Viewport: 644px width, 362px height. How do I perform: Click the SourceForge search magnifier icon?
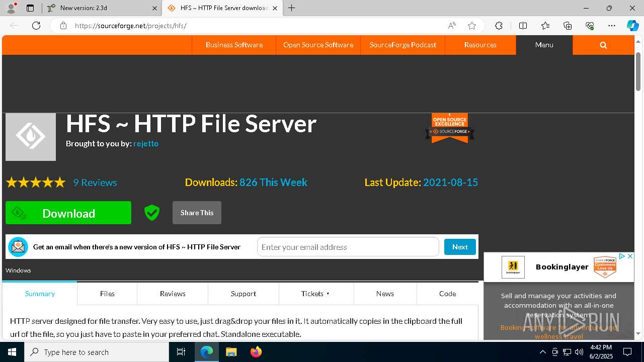point(603,45)
